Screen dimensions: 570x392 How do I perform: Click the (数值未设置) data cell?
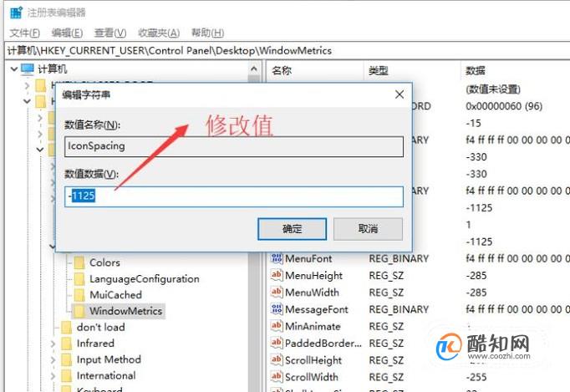(x=493, y=89)
